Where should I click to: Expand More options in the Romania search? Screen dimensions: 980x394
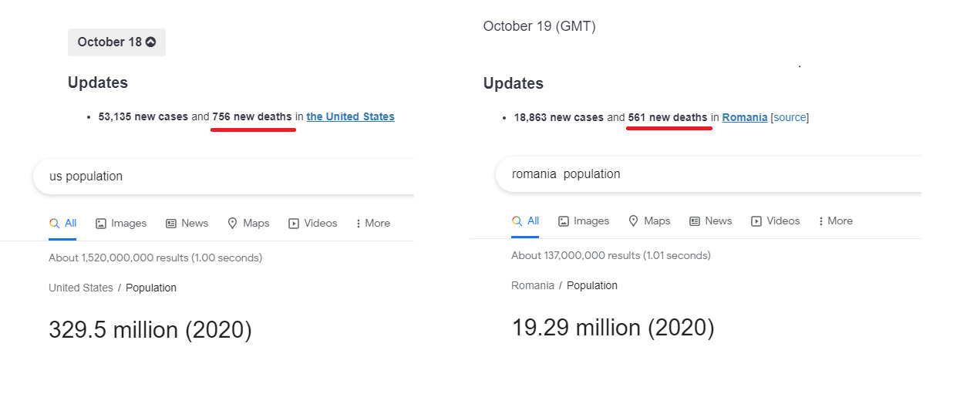(836, 221)
